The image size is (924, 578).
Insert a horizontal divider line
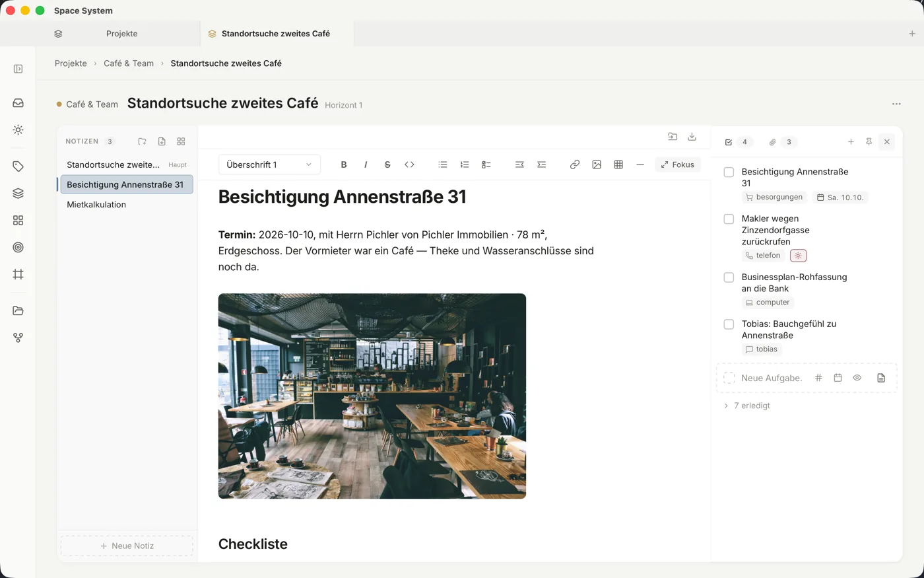(640, 164)
